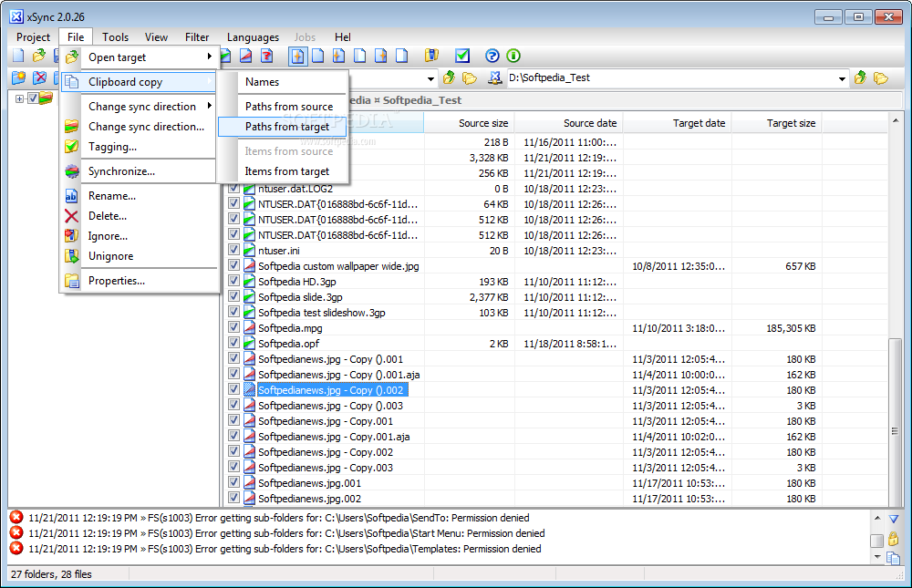Expand the root node in left tree

coord(19,98)
